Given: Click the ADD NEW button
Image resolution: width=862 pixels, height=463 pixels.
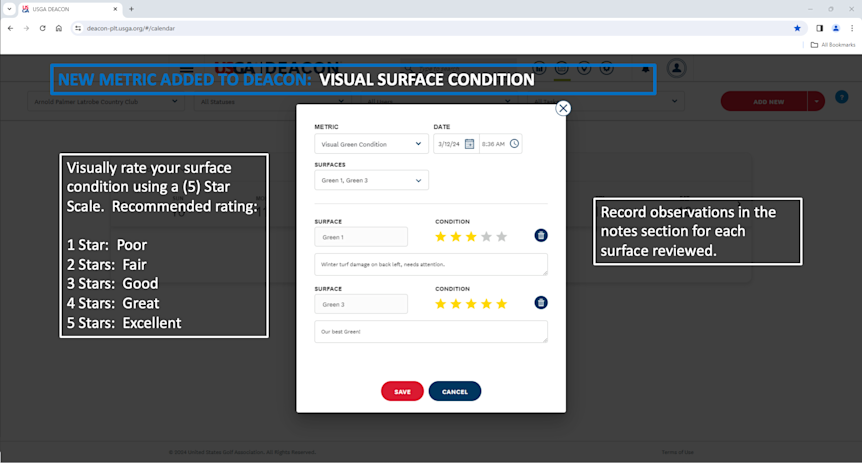Looking at the screenshot, I should coord(764,102).
